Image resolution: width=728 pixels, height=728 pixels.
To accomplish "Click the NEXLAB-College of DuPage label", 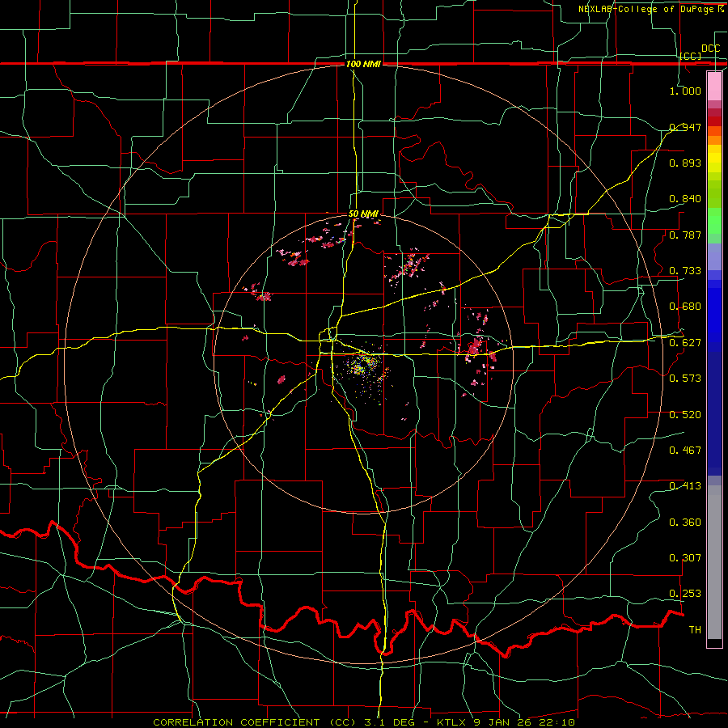I will coord(650,9).
